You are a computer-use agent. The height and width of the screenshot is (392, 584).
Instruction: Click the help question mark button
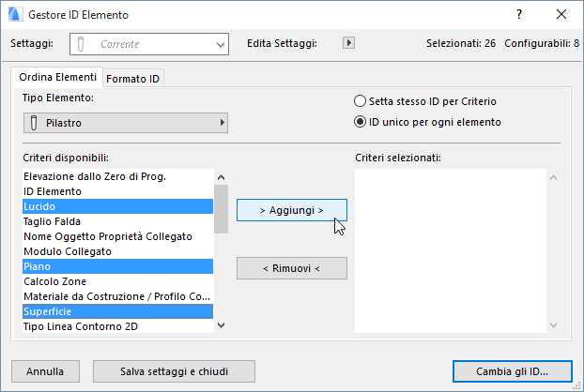[x=519, y=15]
